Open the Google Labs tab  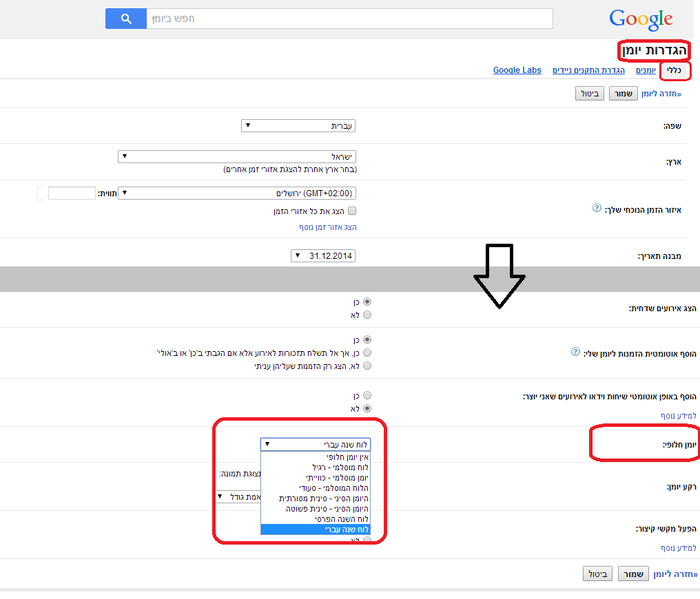pos(517,70)
